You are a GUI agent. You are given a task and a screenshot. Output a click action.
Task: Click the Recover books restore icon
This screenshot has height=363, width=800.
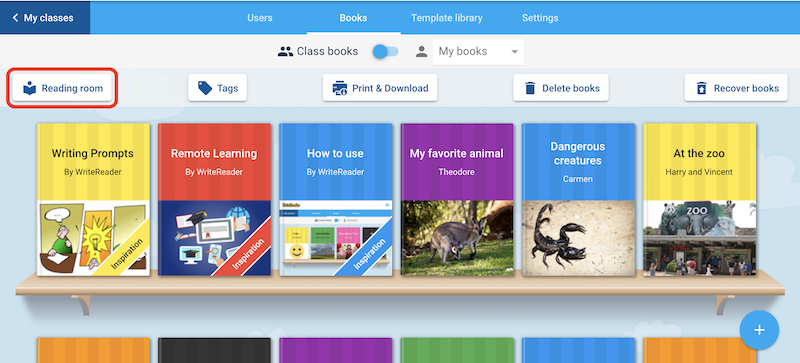(x=702, y=88)
